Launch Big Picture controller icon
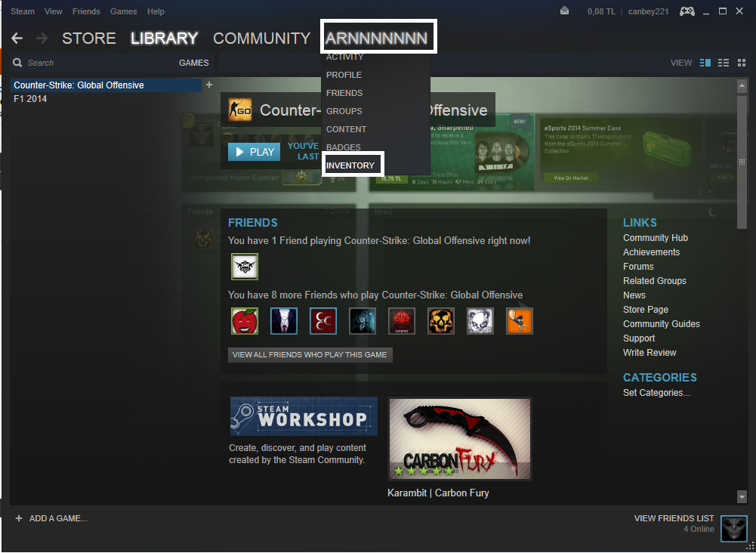Screen dimensions: 756x553 (687, 11)
